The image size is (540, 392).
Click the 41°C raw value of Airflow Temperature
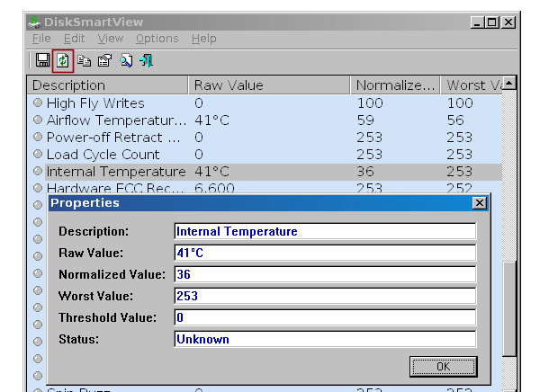(211, 120)
